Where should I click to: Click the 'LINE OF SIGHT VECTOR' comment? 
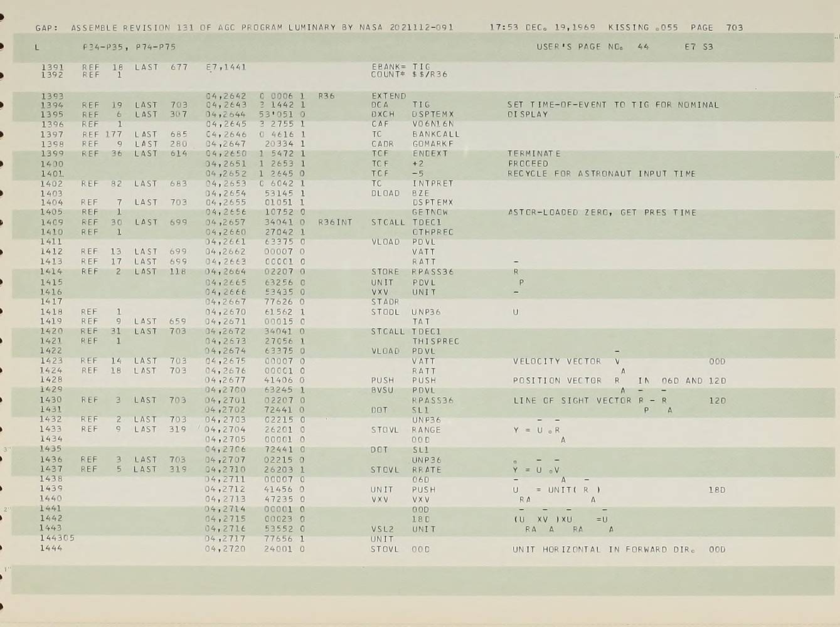572,401
